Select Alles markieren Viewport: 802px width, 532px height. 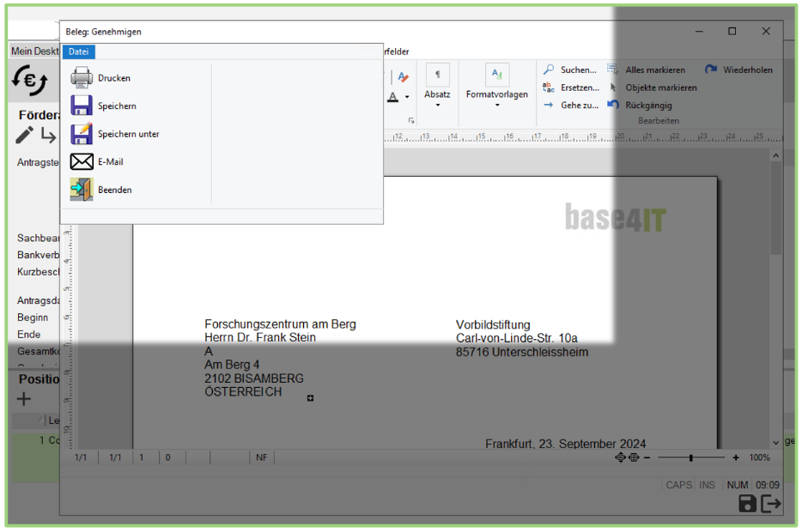[x=654, y=70]
